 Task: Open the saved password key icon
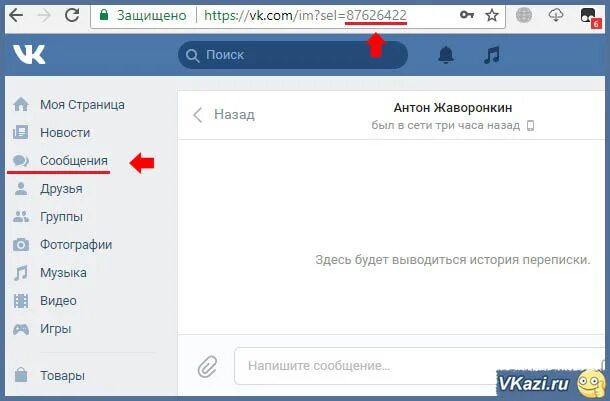(x=466, y=15)
